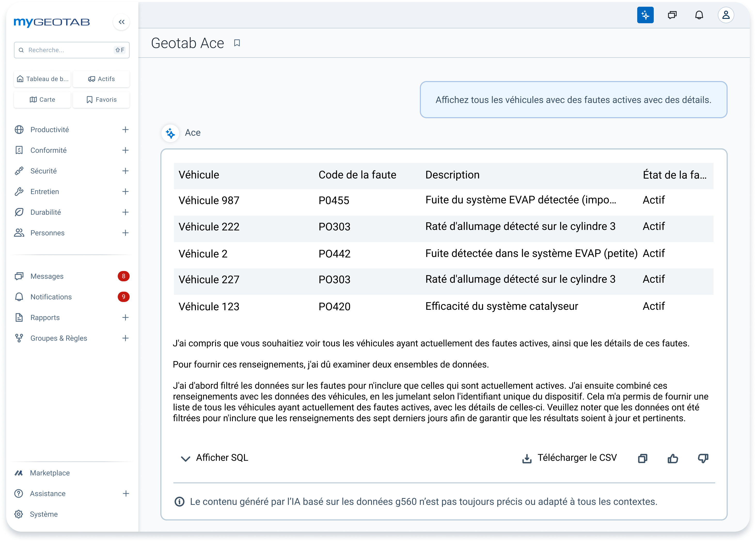Image resolution: width=756 pixels, height=542 pixels.
Task: Open the Favoris shortcut button
Action: (x=101, y=100)
